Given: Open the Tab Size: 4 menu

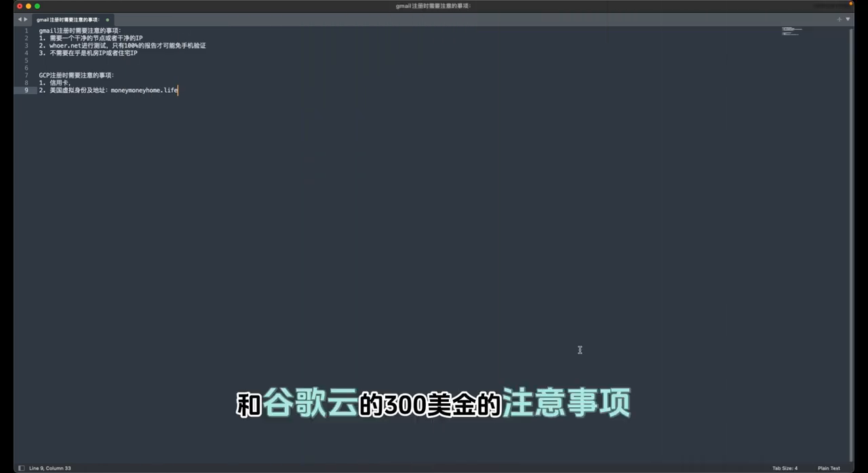Looking at the screenshot, I should 785,468.
